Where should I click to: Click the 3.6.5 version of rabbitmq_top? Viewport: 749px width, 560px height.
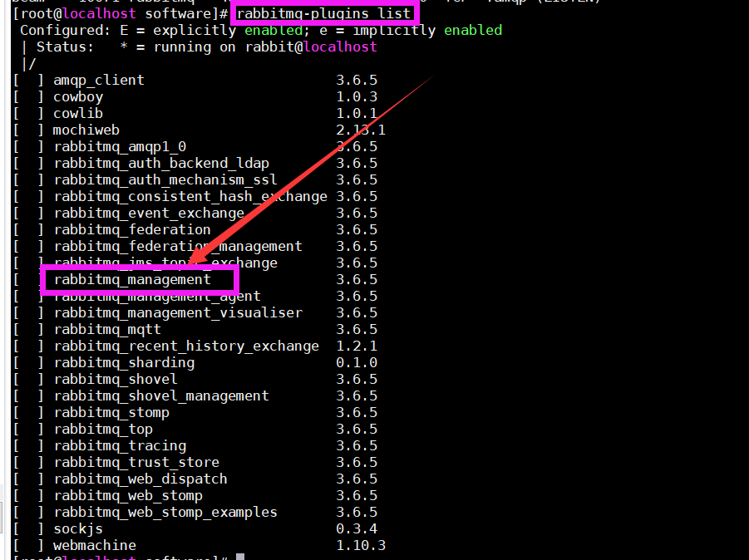(357, 430)
